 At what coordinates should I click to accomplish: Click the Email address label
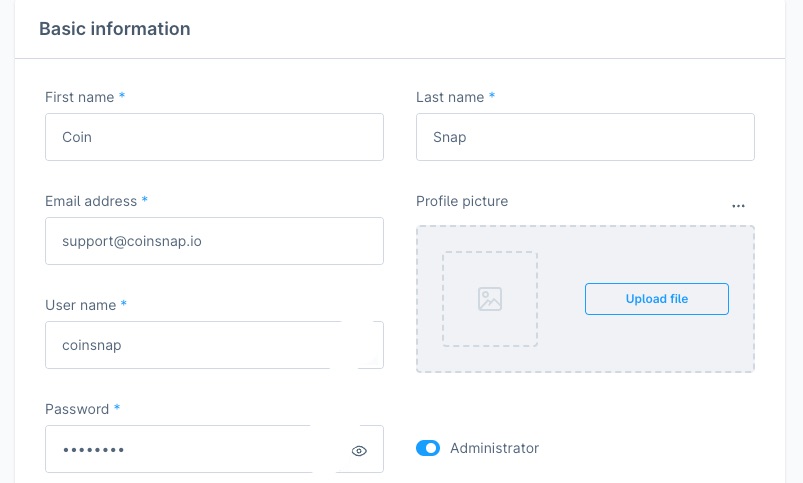(91, 201)
